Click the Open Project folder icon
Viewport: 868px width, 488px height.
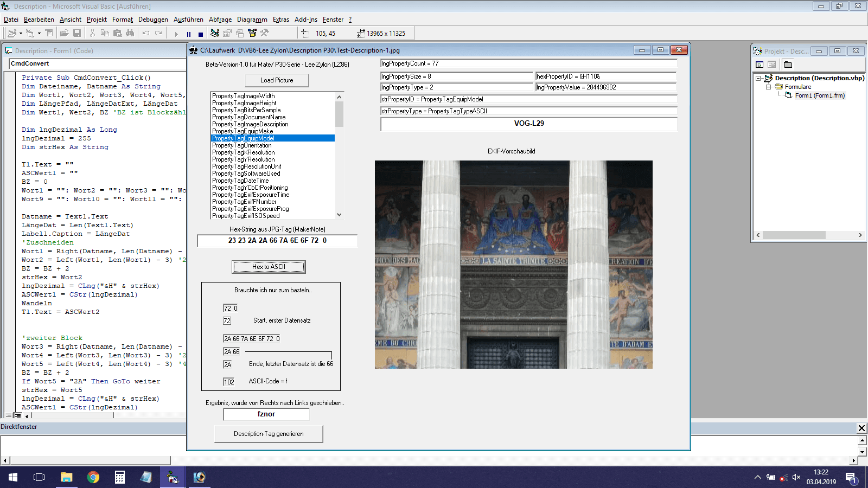coord(64,33)
